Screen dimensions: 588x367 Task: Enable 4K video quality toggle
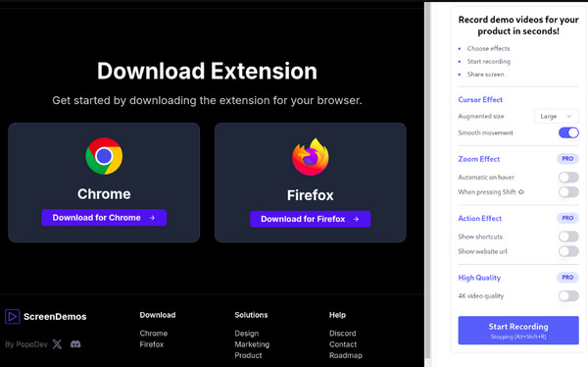coord(568,296)
